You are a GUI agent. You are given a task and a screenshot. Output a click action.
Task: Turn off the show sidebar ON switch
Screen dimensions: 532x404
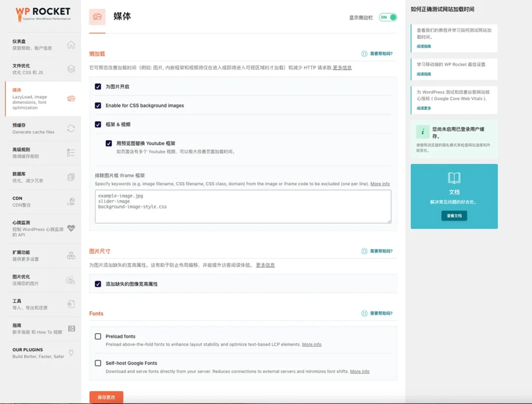388,17
